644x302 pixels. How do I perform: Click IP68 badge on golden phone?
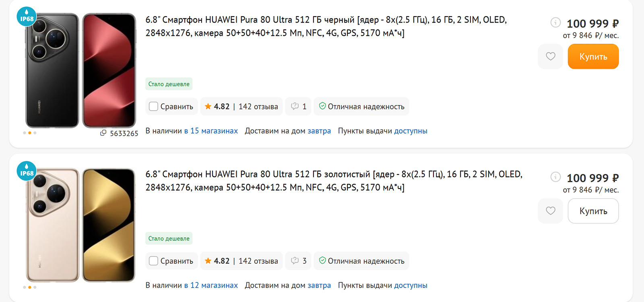tap(27, 171)
